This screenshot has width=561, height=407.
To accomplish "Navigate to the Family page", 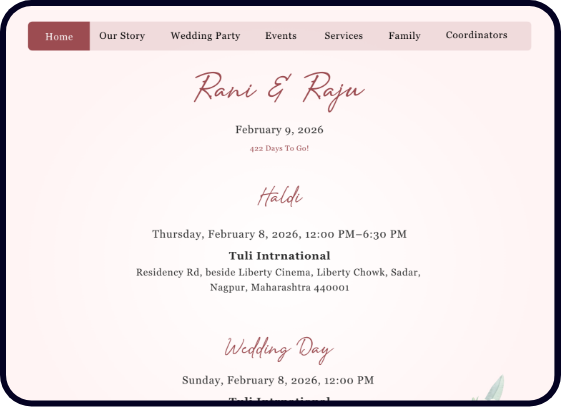I will click(x=405, y=36).
